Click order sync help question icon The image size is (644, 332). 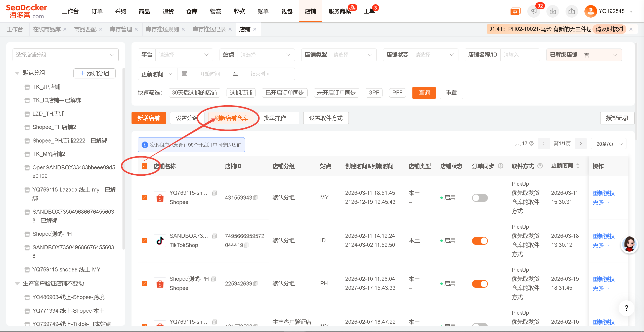point(500,166)
